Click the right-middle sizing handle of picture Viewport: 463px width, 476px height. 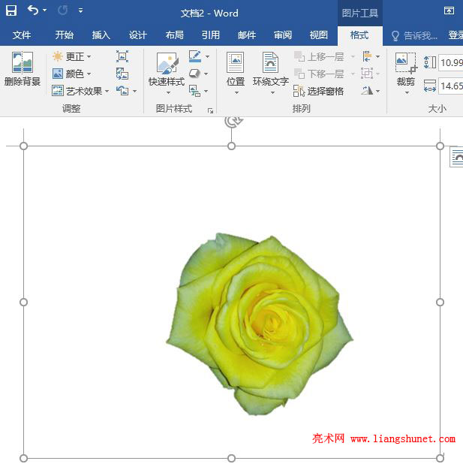click(440, 302)
